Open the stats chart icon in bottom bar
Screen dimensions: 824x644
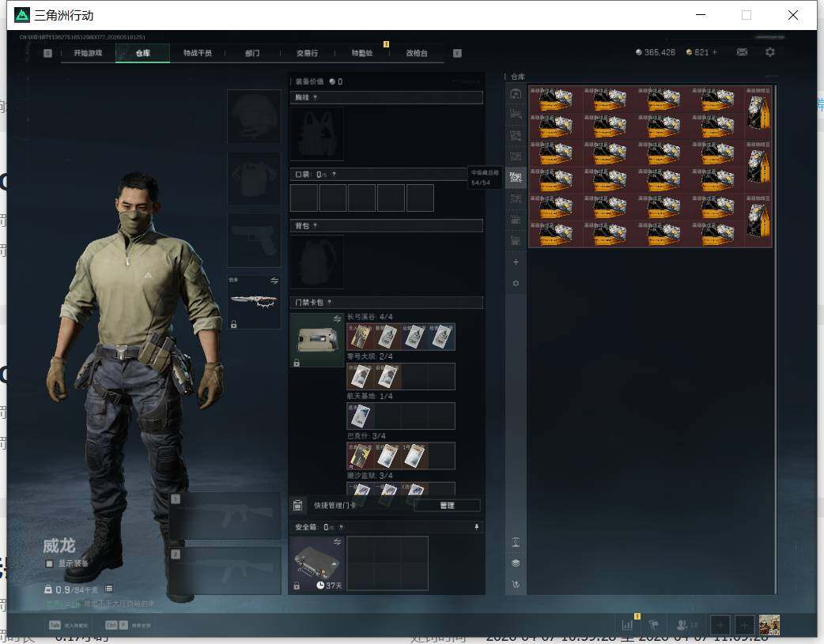[627, 625]
